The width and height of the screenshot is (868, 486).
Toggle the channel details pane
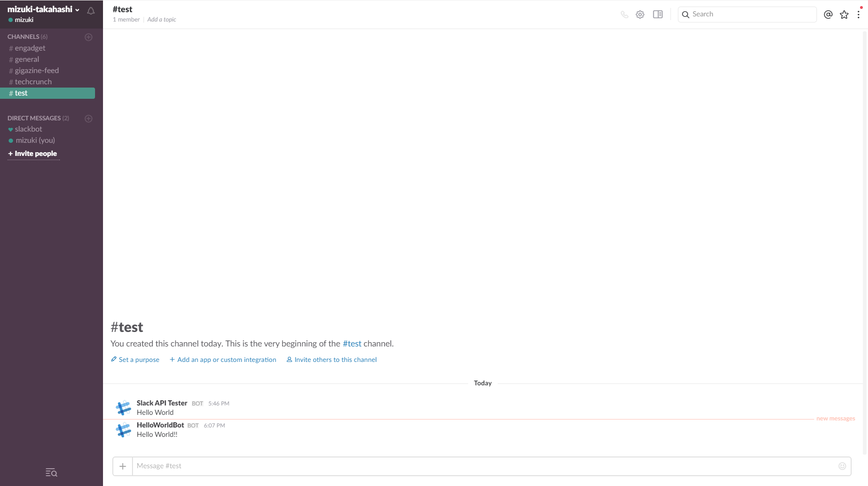click(x=657, y=14)
